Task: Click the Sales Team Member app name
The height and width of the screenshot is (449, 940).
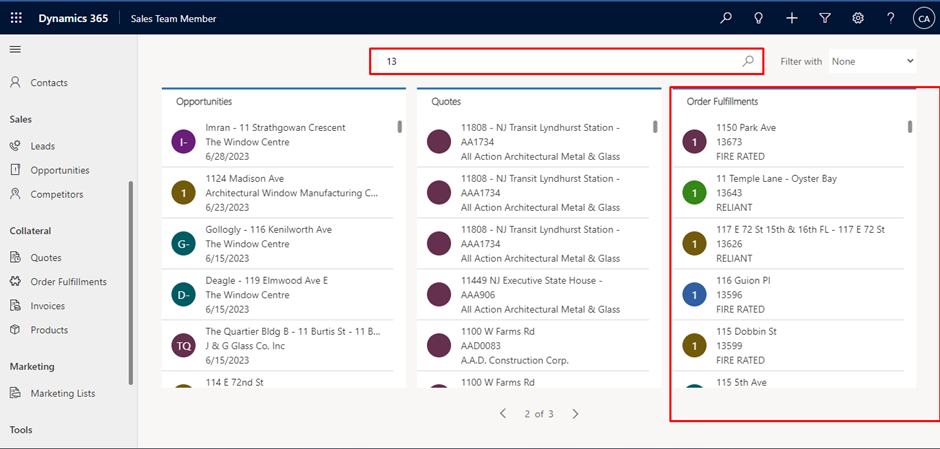Action: point(173,19)
